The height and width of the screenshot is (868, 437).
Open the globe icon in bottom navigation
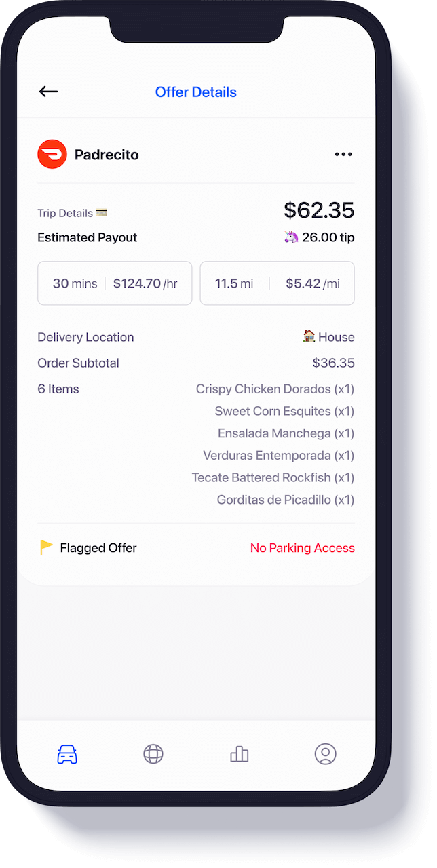(x=153, y=753)
